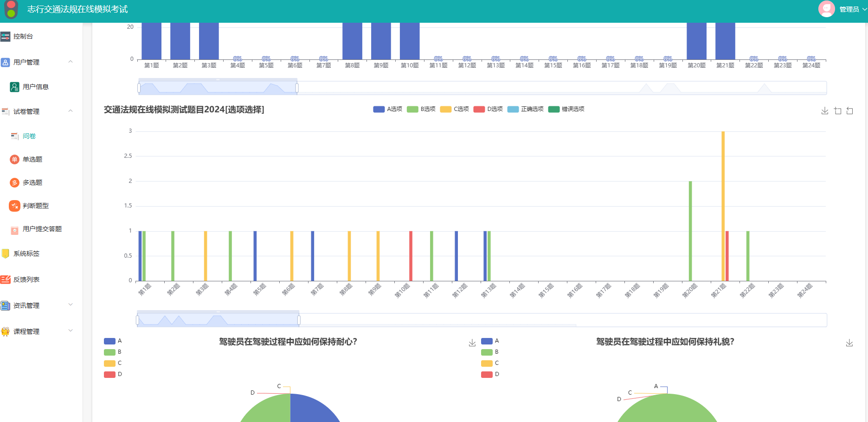Toggle legend C of 保持耐心 pie

click(113, 363)
